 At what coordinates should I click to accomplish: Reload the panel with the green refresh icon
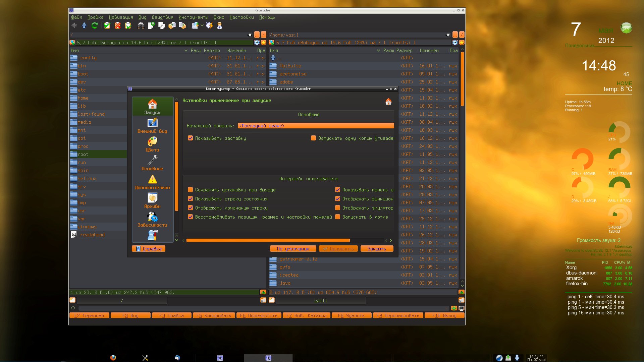pyautogui.click(x=95, y=25)
